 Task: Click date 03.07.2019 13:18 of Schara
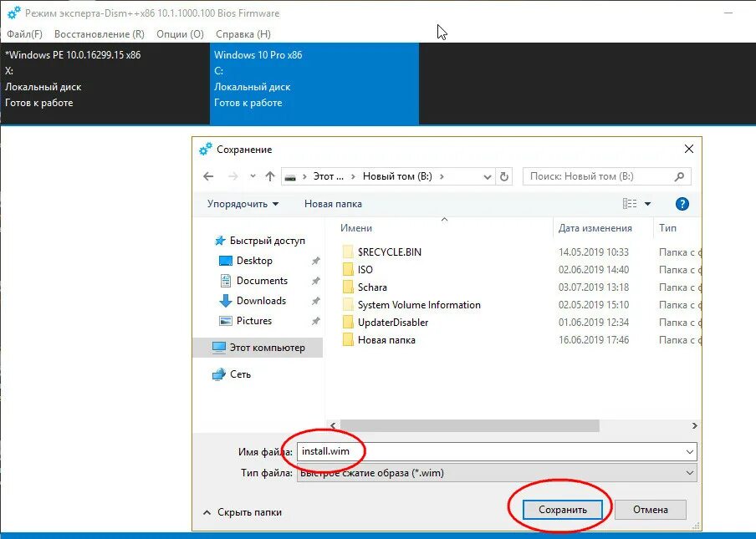tap(594, 287)
